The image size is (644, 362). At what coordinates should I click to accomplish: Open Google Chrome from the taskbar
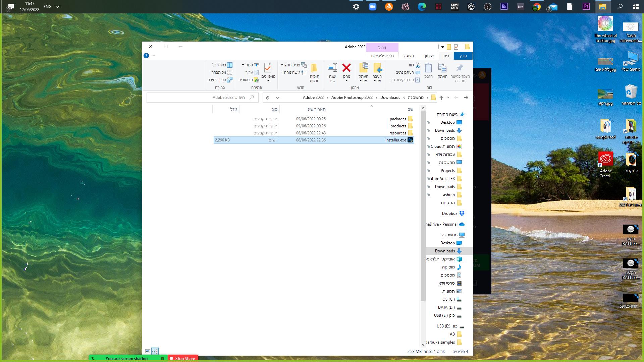pyautogui.click(x=537, y=7)
